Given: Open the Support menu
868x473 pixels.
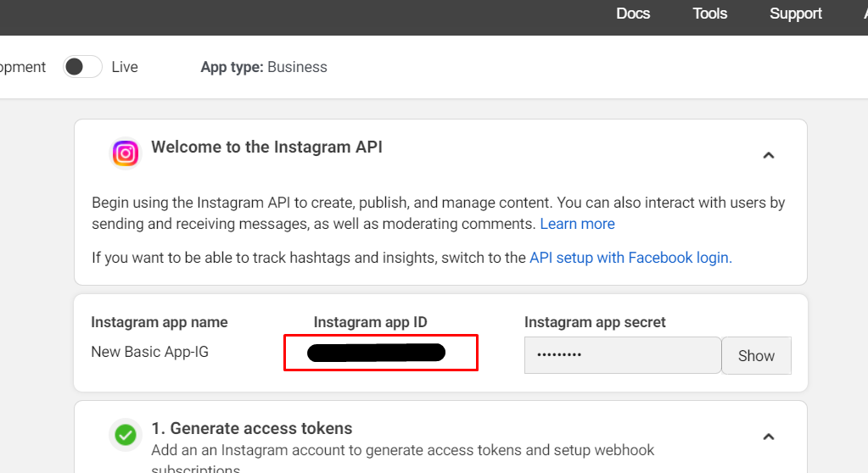Looking at the screenshot, I should click(x=796, y=14).
